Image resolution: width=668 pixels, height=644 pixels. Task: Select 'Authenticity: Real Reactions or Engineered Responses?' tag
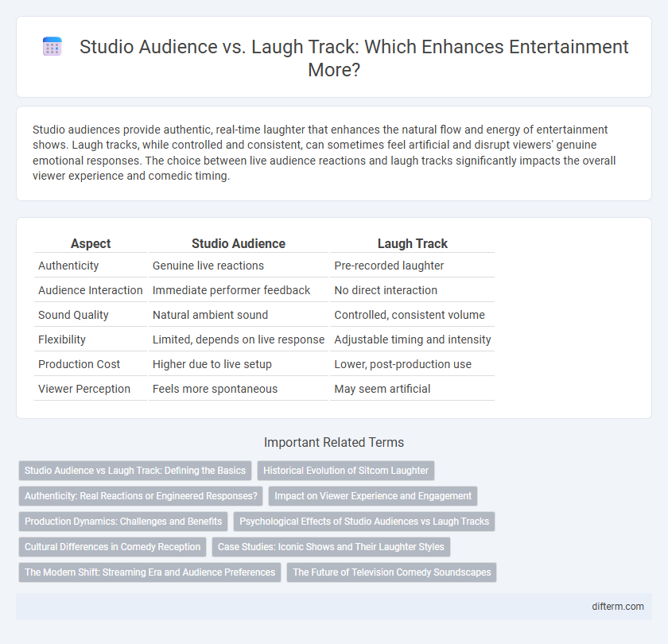click(141, 496)
